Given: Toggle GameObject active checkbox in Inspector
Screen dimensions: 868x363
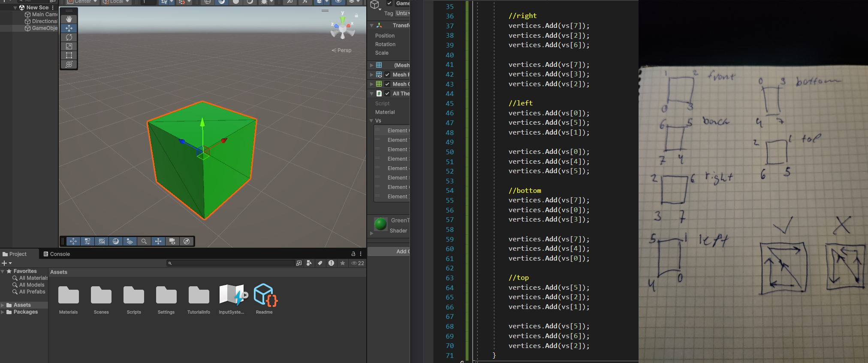Looking at the screenshot, I should click(389, 3).
